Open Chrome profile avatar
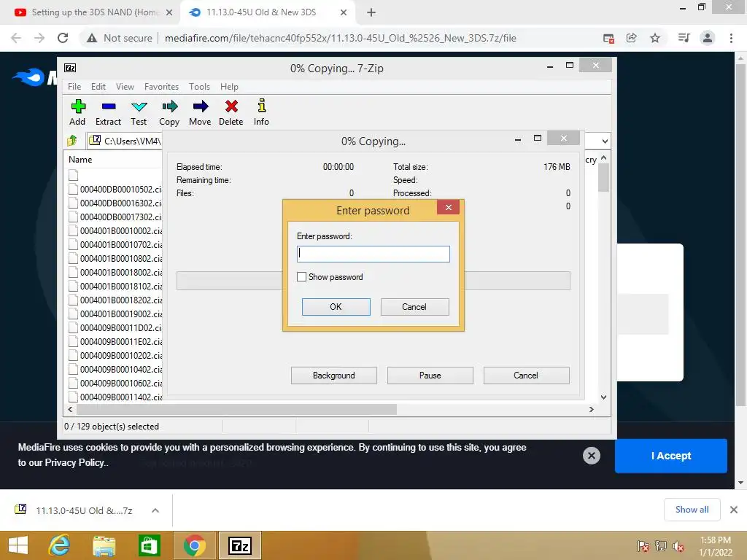Viewport: 747px width, 560px height. coord(708,38)
